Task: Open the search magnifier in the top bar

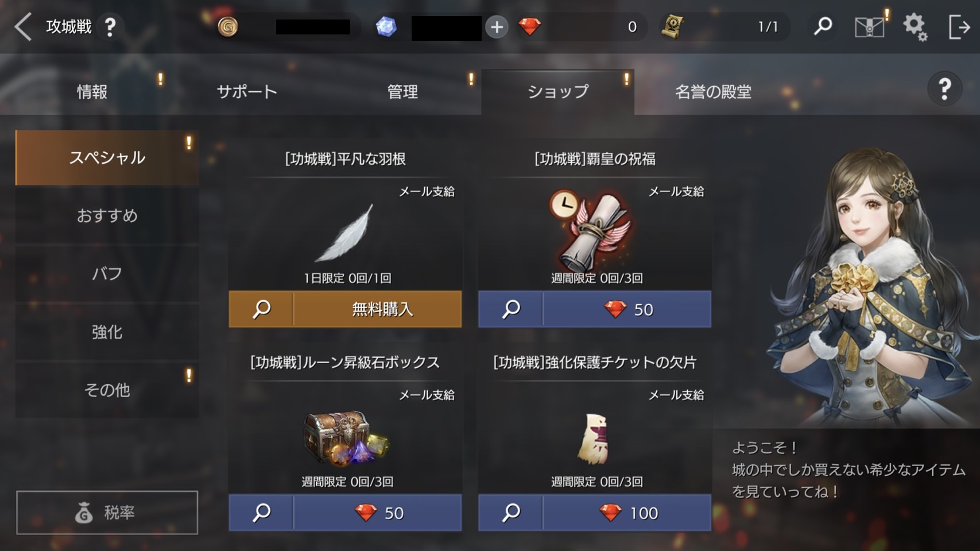Action: (823, 26)
